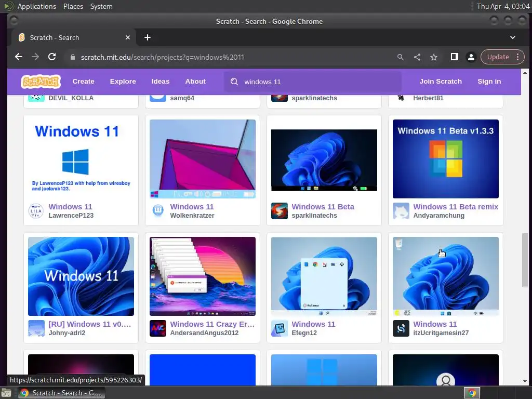Open Windows 11 project title by LawrenceP123
The height and width of the screenshot is (399, 532).
(70, 207)
